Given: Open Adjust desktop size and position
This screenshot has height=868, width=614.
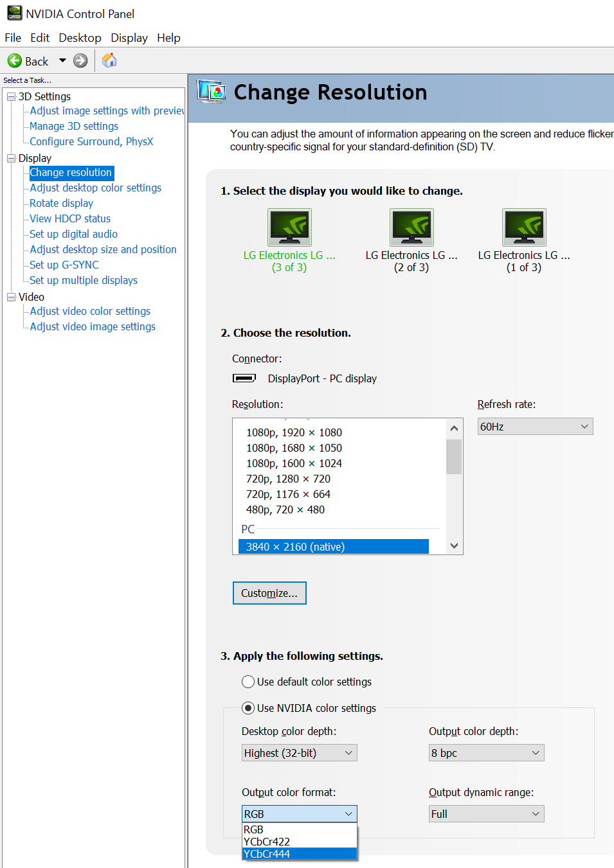Looking at the screenshot, I should click(x=103, y=249).
